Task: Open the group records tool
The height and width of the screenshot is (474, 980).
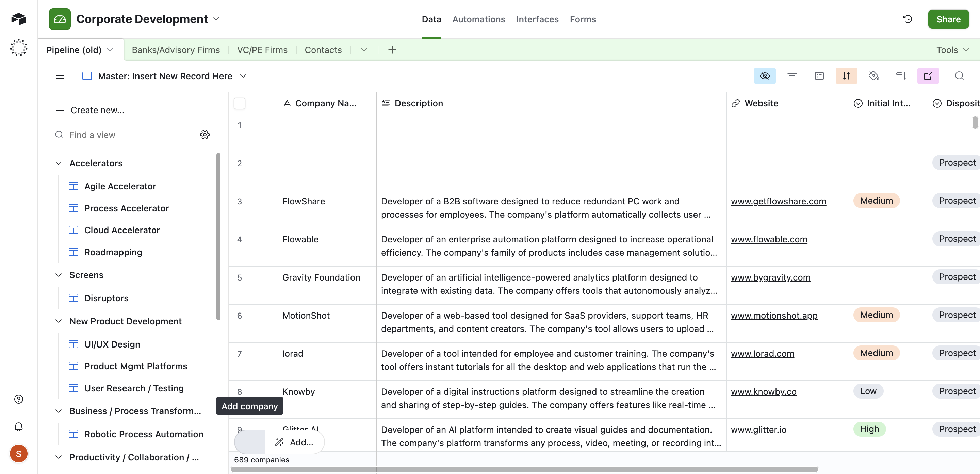Action: 819,76
